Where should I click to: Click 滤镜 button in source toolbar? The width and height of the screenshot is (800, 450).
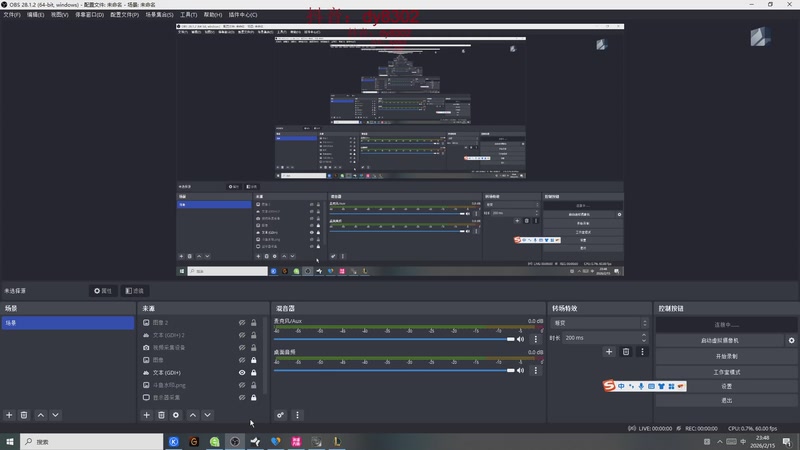135,291
